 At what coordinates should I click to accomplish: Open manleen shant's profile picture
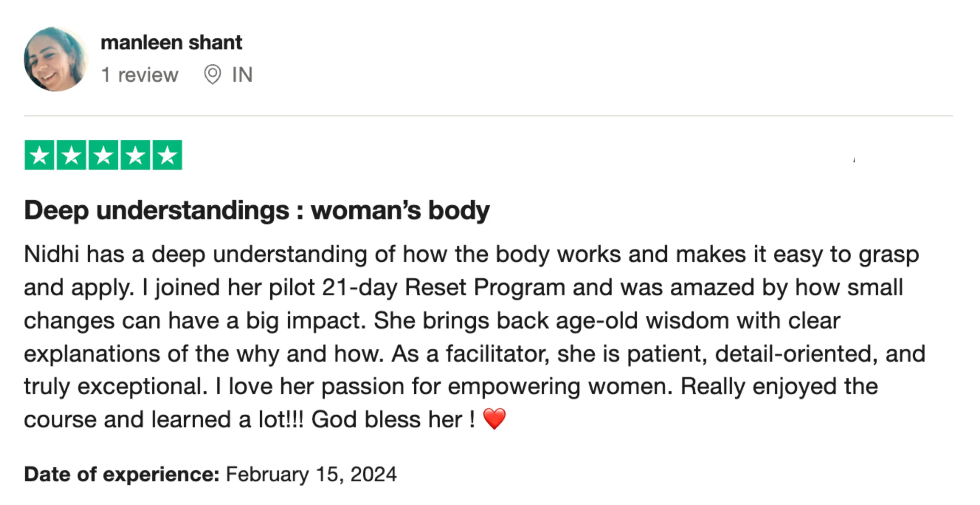coord(56,59)
